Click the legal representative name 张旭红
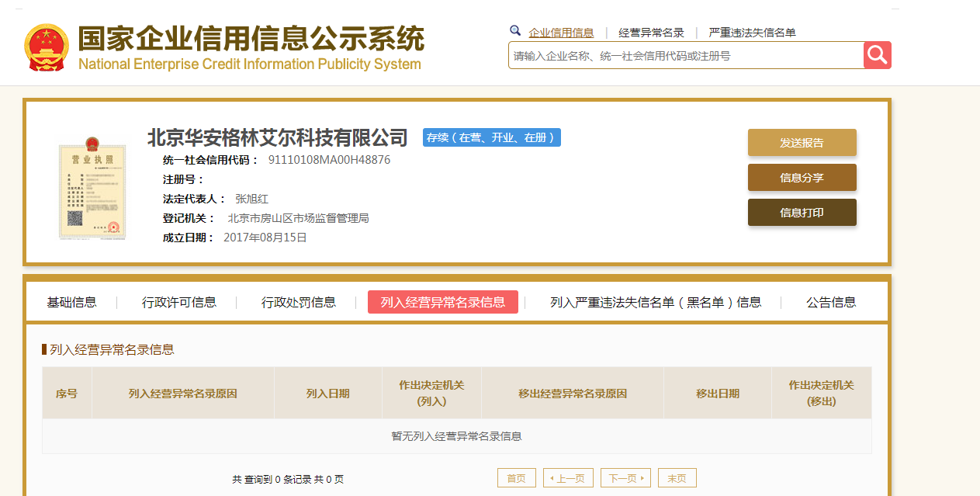Image resolution: width=980 pixels, height=496 pixels. (251, 199)
